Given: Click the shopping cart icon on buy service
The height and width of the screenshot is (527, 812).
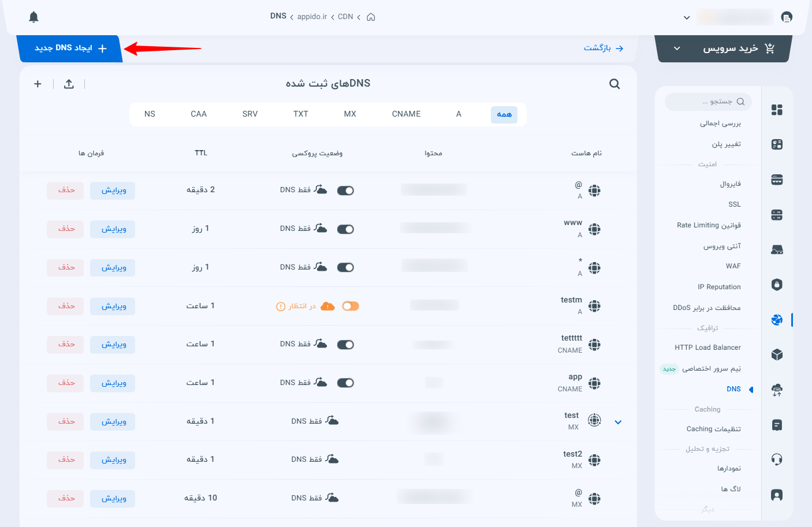Looking at the screenshot, I should pyautogui.click(x=769, y=48).
